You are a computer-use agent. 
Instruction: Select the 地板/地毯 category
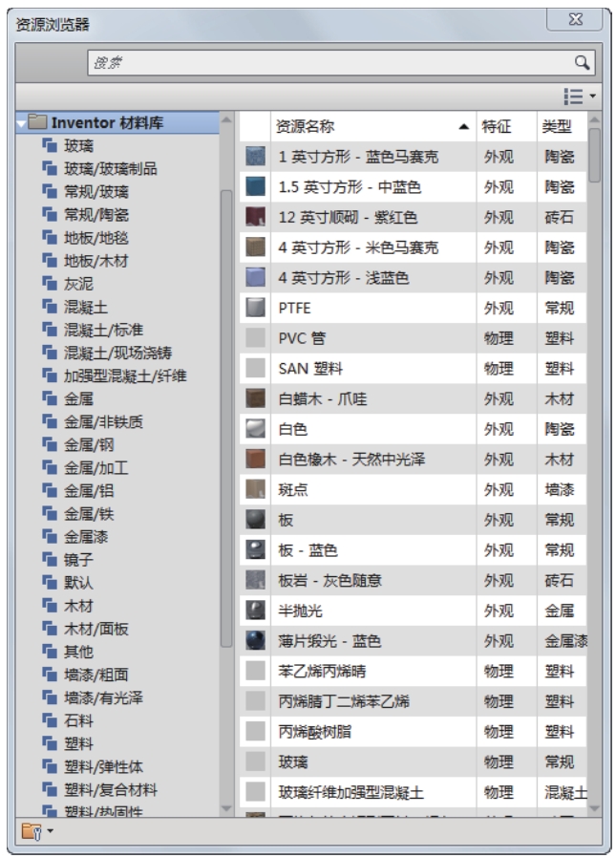point(96,238)
